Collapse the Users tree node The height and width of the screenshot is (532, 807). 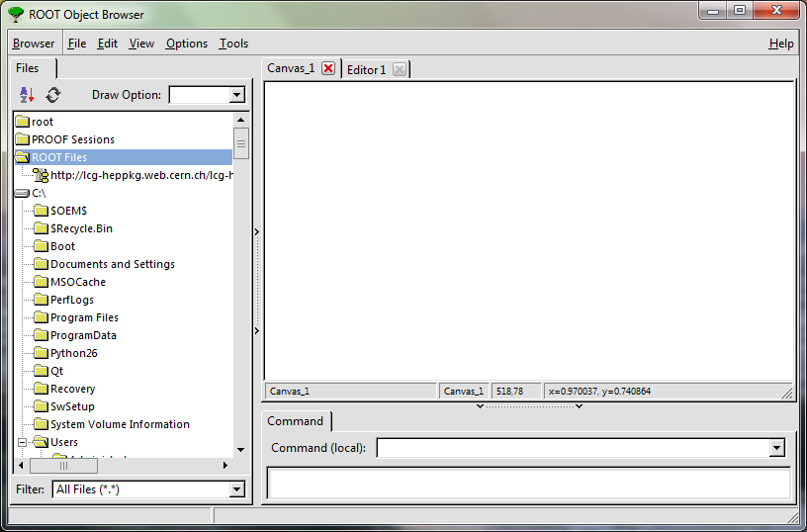(x=22, y=442)
